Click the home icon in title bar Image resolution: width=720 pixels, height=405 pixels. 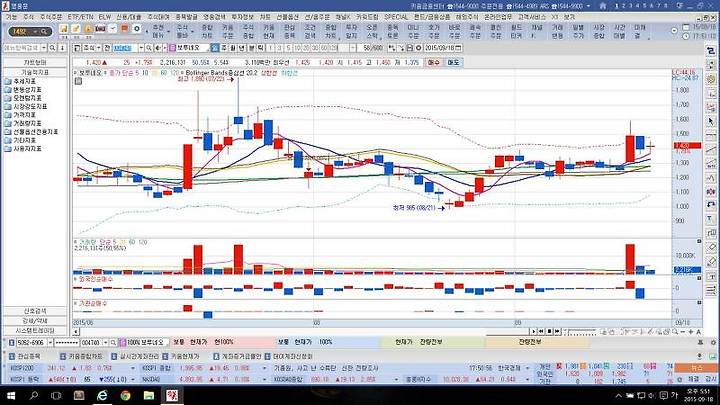pyautogui.click(x=603, y=6)
